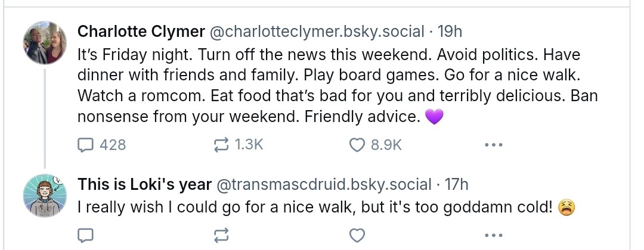Click the purple heart emoji in Charlotte's post

coord(435,117)
